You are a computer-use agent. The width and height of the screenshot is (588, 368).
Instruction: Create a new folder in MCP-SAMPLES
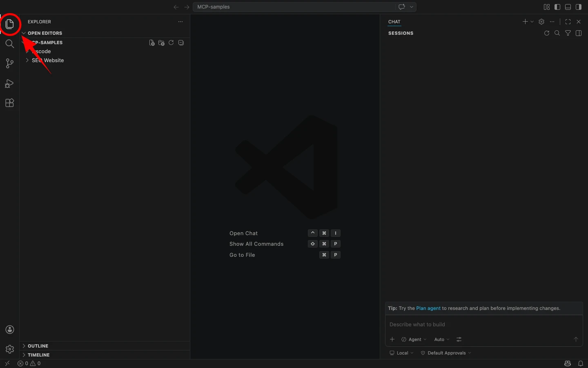[x=162, y=43]
